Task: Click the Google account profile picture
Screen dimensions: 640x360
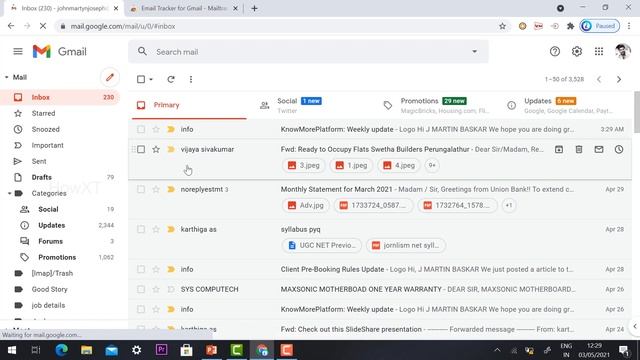Action: (622, 51)
